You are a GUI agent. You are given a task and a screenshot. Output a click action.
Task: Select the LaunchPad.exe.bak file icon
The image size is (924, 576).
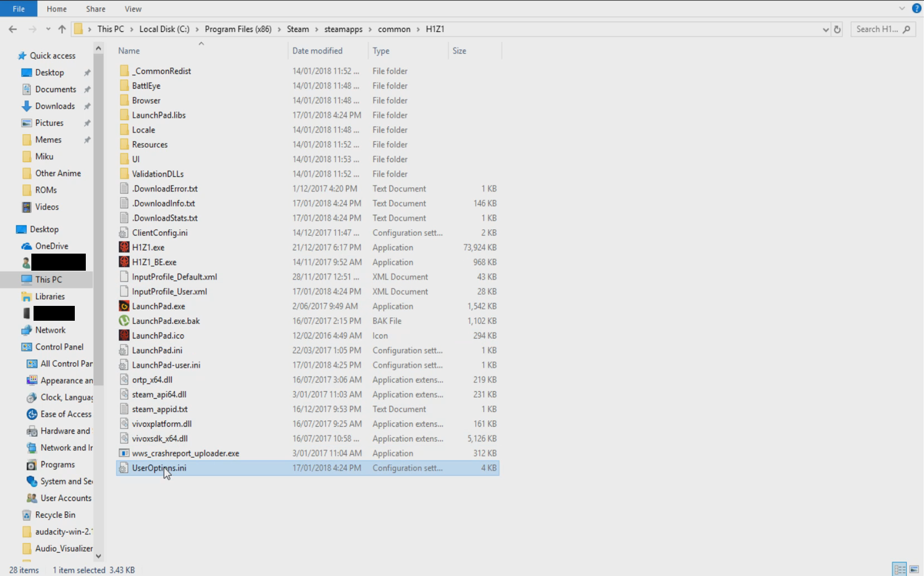point(124,321)
